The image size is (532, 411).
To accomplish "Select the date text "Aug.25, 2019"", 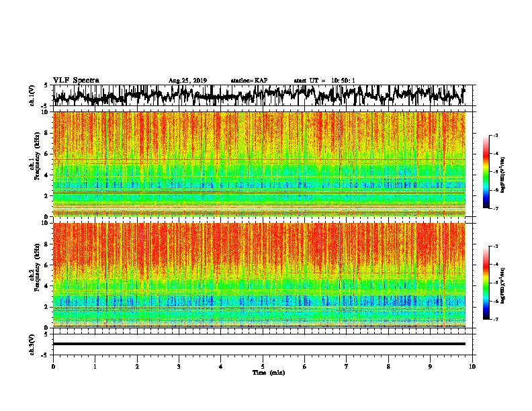I will coord(187,81).
